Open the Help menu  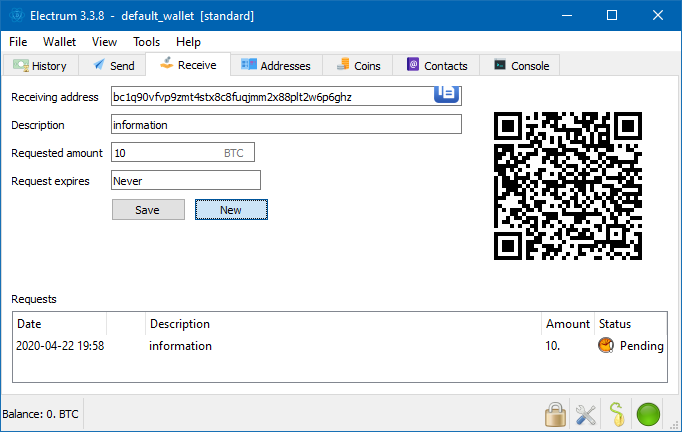[188, 42]
